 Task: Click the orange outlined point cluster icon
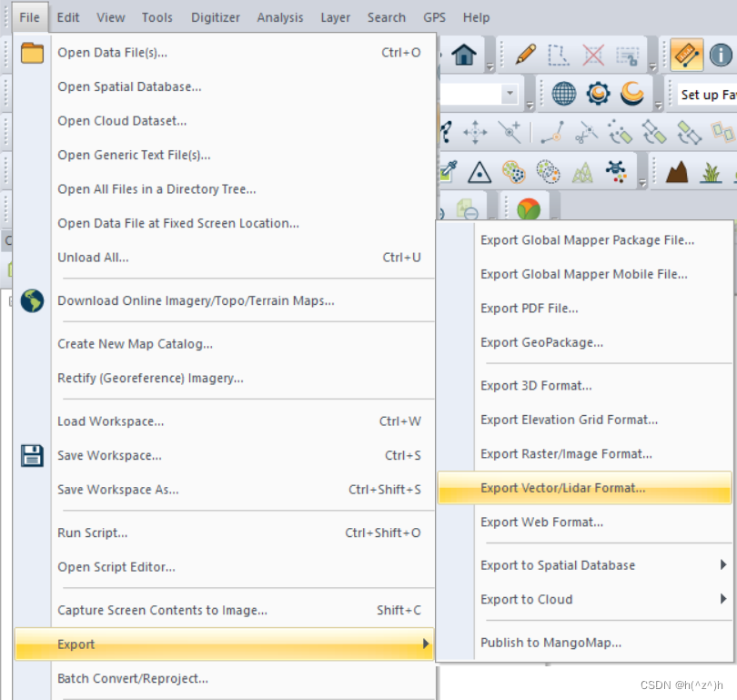click(514, 172)
